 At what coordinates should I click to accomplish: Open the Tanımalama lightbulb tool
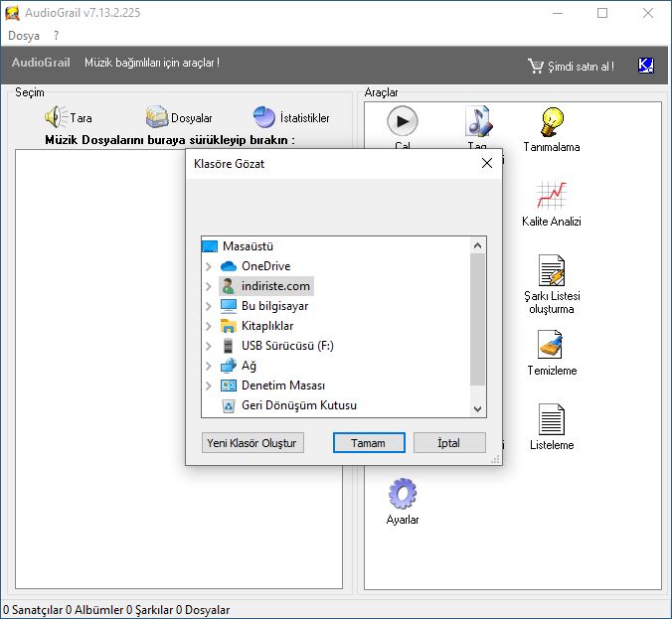[552, 122]
